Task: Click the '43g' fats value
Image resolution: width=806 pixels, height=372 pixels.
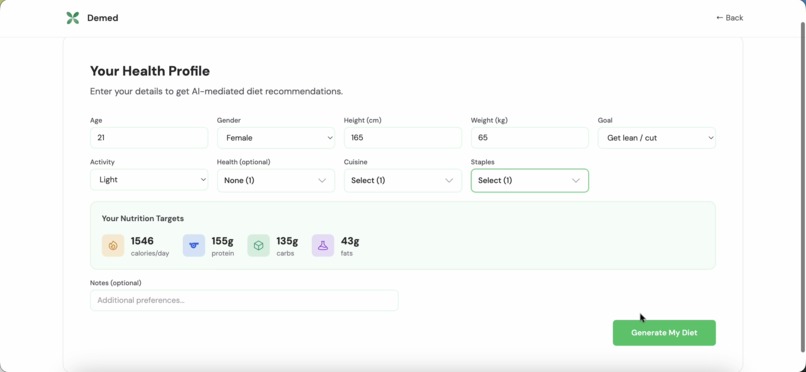Action: [x=350, y=241]
